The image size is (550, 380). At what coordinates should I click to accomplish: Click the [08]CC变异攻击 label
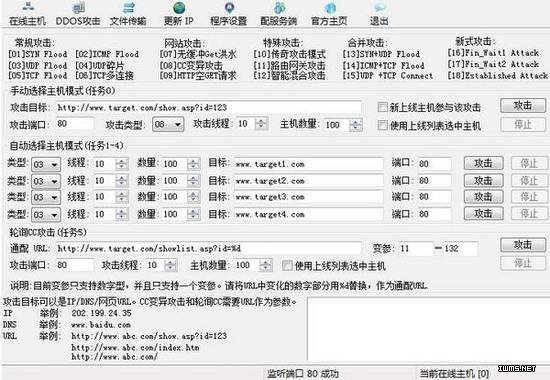[191, 66]
